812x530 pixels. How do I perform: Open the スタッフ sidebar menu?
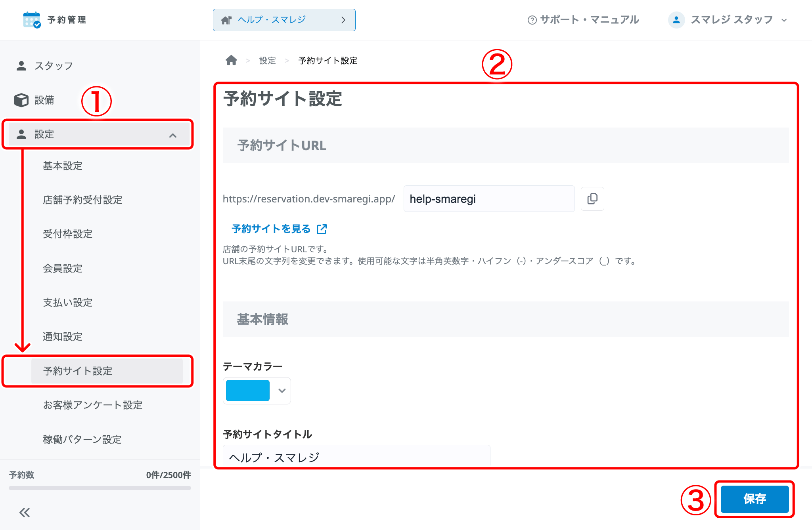[54, 66]
